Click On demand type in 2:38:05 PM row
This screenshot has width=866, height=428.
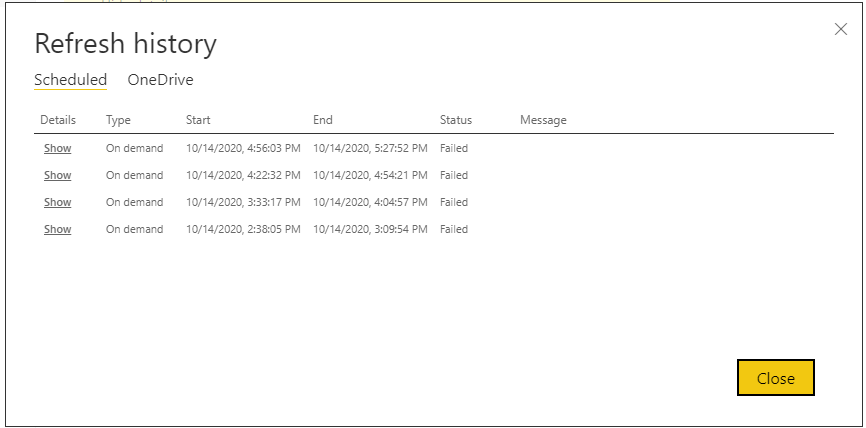pos(135,230)
